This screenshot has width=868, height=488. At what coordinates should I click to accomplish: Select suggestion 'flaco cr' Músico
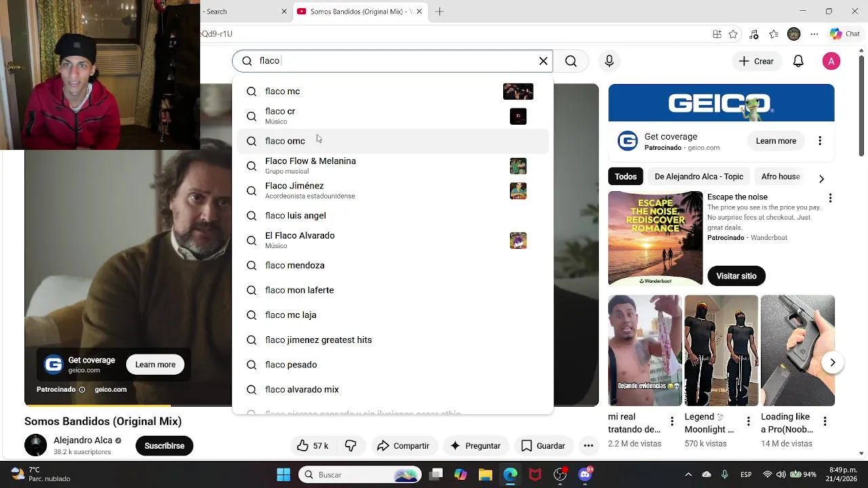tap(393, 116)
